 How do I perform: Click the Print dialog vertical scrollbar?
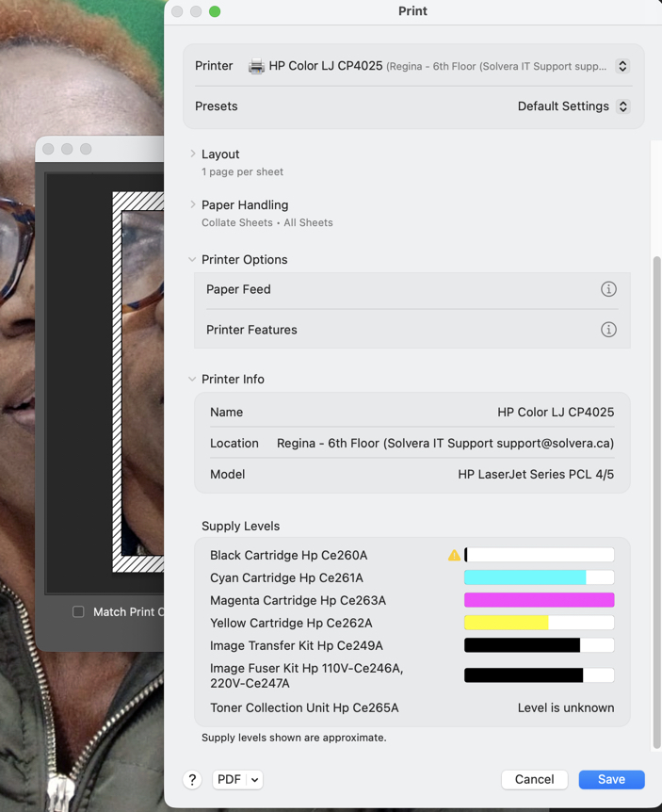click(656, 502)
